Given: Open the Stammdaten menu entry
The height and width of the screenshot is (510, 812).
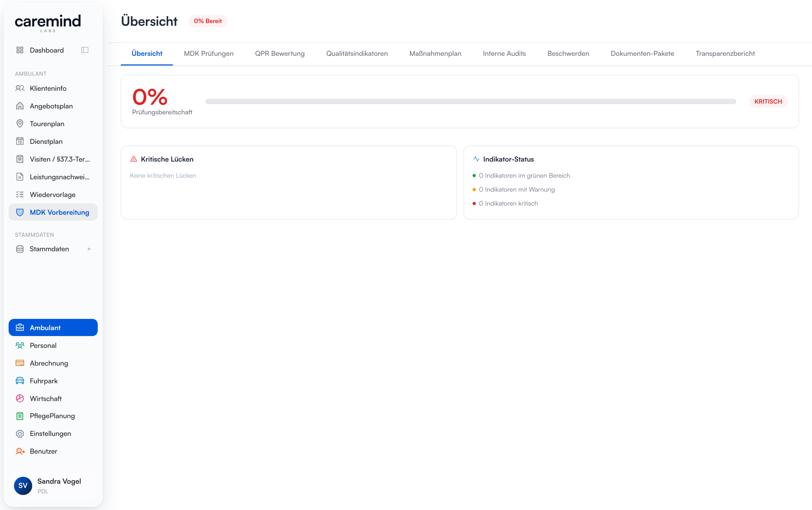Looking at the screenshot, I should pyautogui.click(x=53, y=249).
